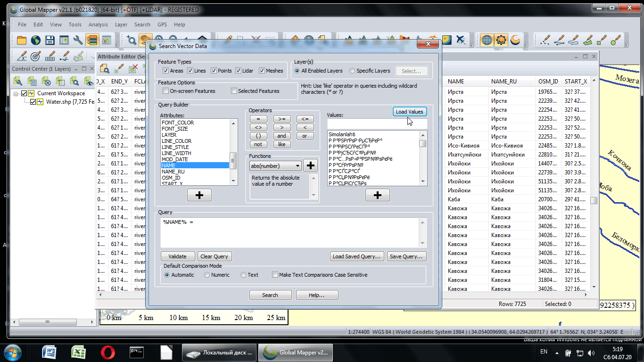Select the Specific Layers radio button
This screenshot has width=644, height=362.
[352, 71]
